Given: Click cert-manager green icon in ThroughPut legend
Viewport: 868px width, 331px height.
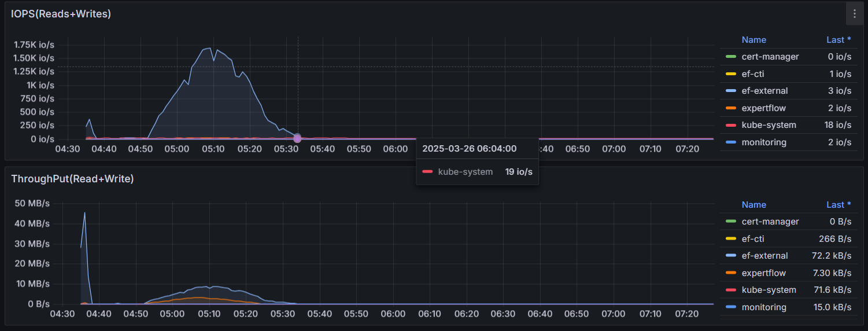Looking at the screenshot, I should click(x=731, y=222).
